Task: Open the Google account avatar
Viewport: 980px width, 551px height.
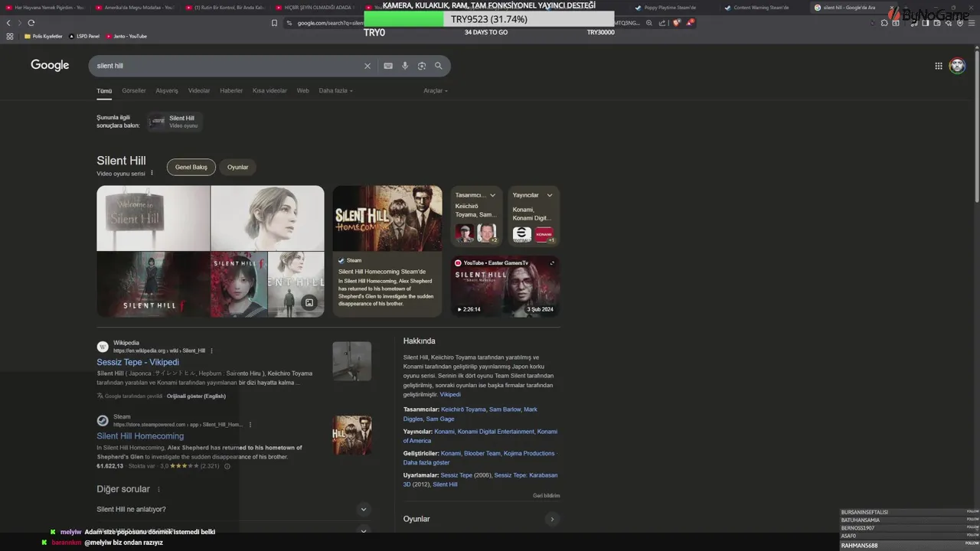Action: (x=957, y=66)
